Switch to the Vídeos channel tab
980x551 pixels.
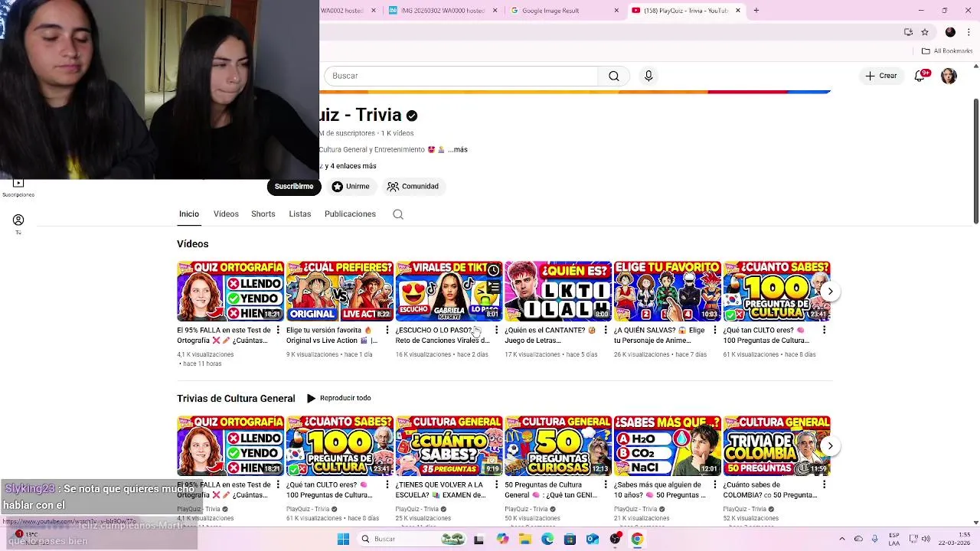click(226, 214)
